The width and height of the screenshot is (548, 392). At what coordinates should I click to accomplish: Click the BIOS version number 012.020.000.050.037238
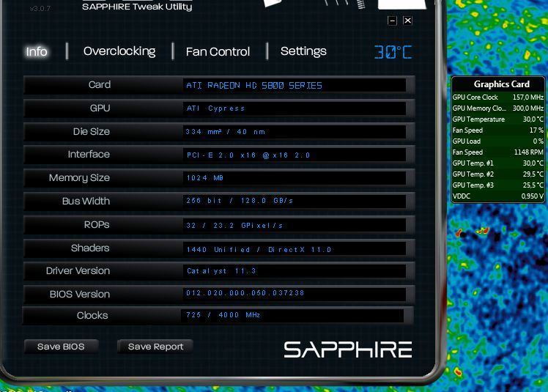point(245,292)
